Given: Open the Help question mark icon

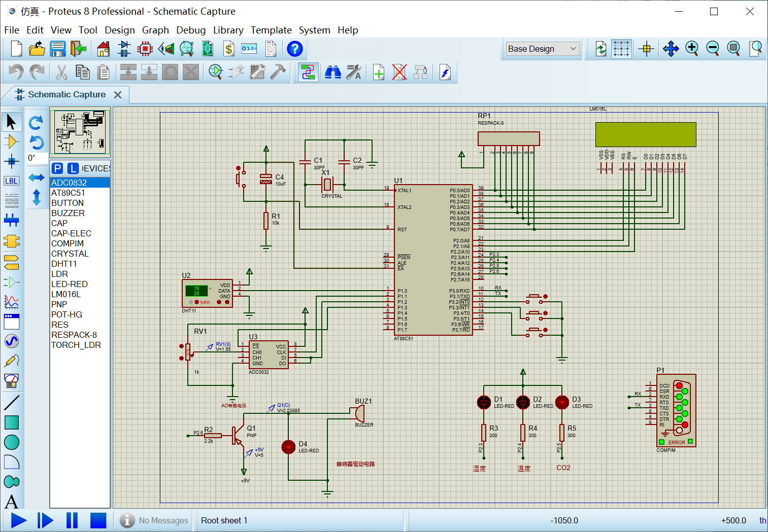Looking at the screenshot, I should pos(294,49).
